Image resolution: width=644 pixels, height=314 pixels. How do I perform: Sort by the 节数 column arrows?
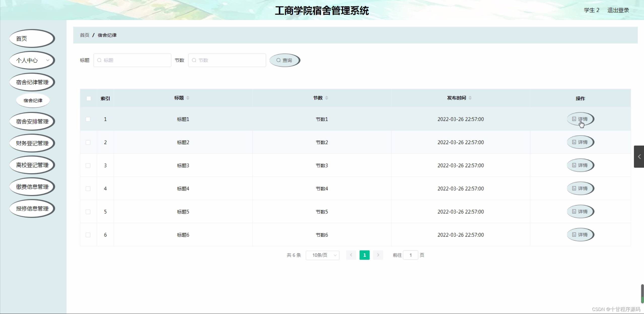point(327,98)
